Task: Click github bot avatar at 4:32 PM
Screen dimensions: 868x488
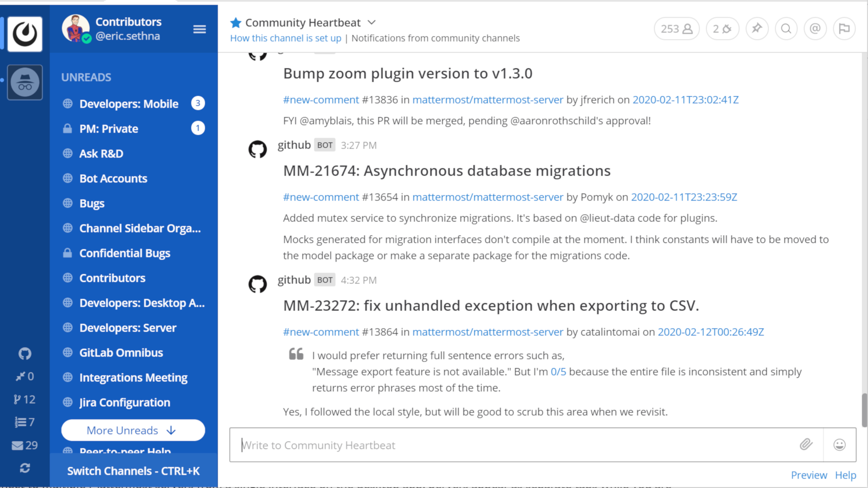Action: 258,284
